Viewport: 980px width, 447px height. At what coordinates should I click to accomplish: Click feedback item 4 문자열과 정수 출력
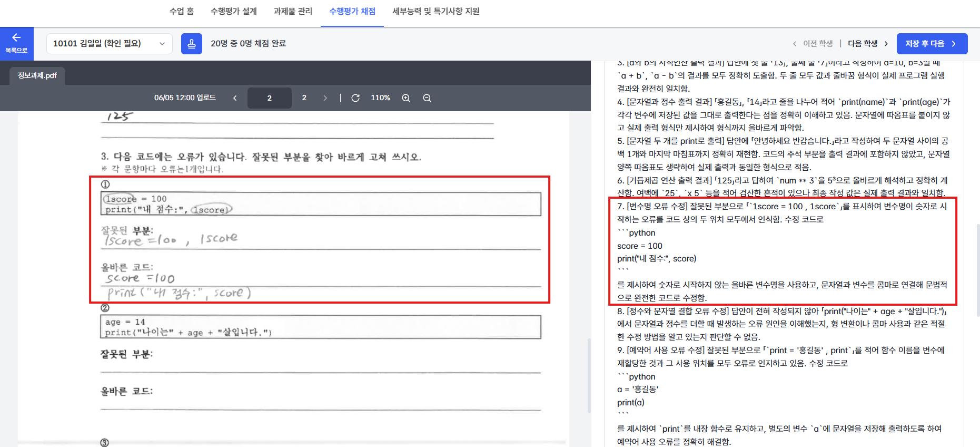point(784,115)
